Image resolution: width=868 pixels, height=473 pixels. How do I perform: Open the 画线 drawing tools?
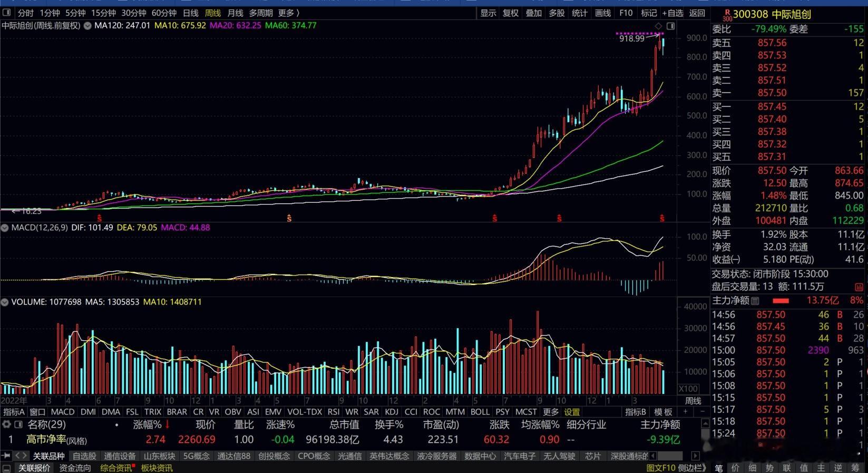[x=603, y=13]
